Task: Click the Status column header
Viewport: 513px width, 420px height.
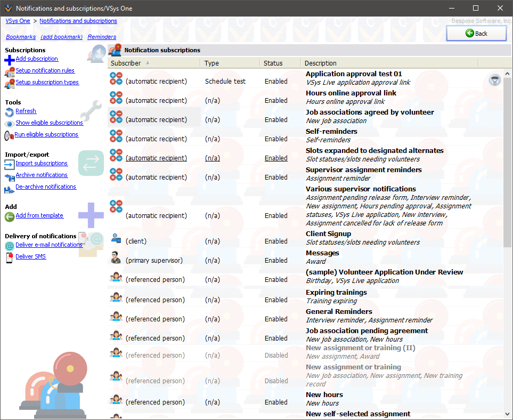Action: tap(273, 63)
